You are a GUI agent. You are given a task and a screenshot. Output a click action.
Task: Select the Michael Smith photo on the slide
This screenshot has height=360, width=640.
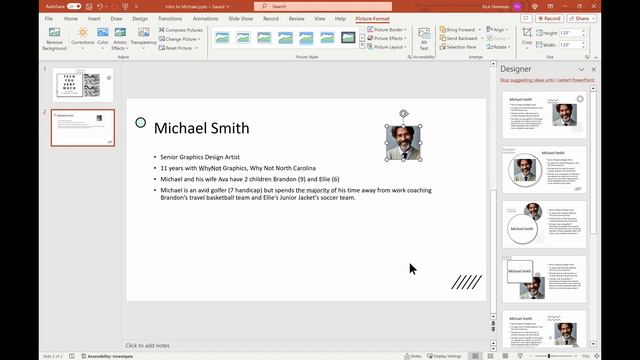coord(403,143)
